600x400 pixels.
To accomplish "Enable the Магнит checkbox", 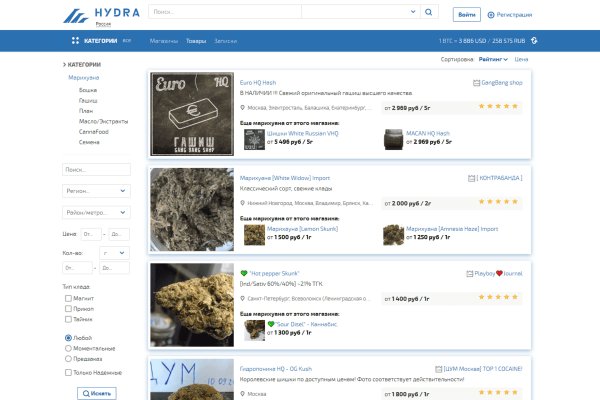I will pyautogui.click(x=67, y=299).
